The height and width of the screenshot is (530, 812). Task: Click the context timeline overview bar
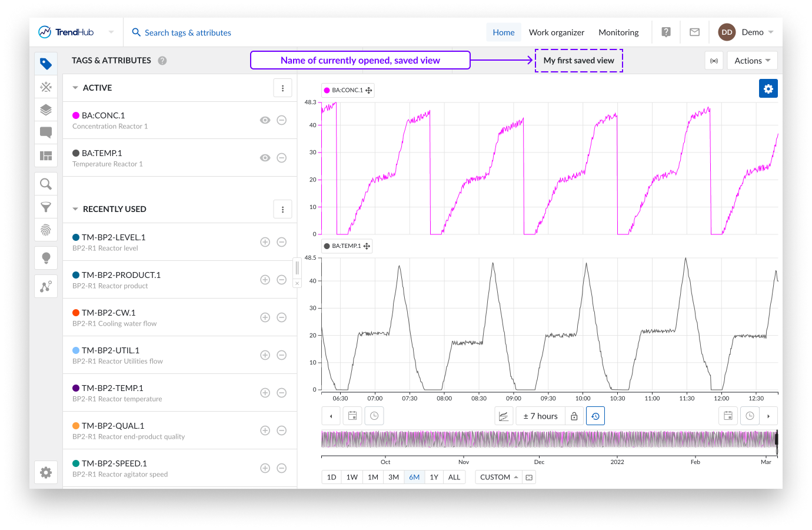coord(548,439)
